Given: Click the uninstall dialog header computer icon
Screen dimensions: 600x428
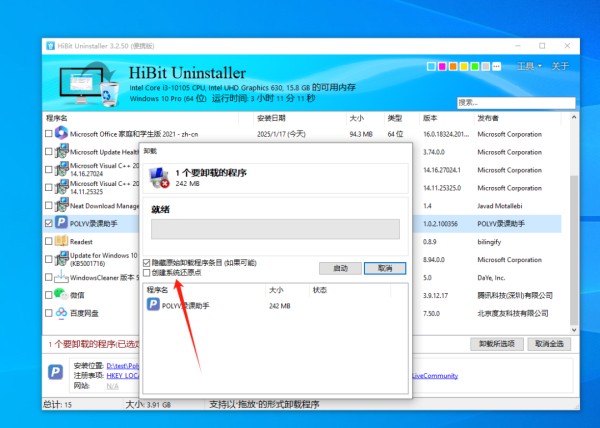Looking at the screenshot, I should click(x=159, y=177).
